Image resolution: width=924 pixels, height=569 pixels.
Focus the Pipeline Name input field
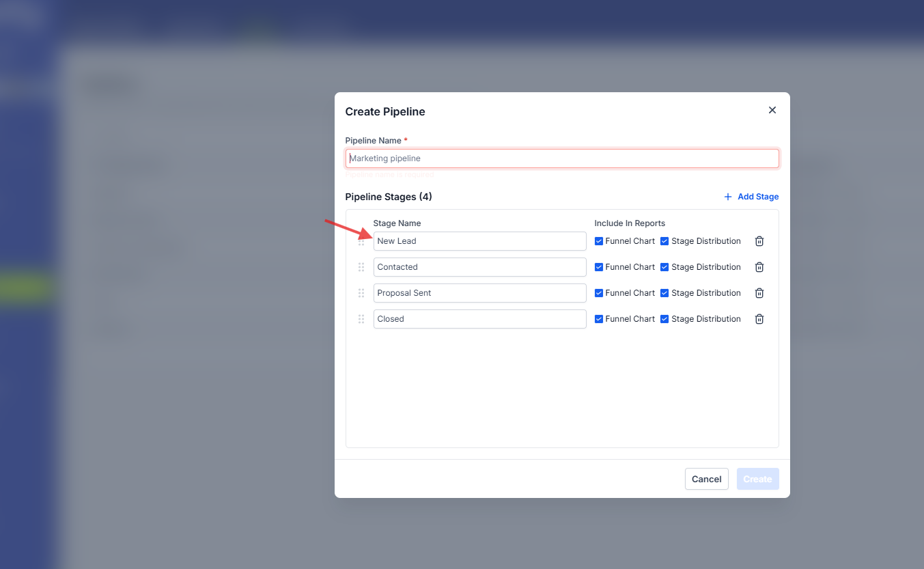pos(561,158)
